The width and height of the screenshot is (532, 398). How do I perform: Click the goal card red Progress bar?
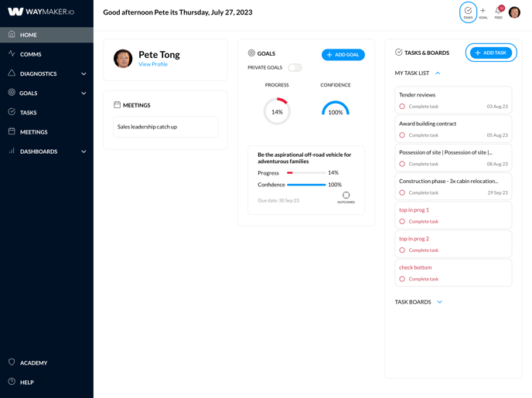click(x=290, y=173)
